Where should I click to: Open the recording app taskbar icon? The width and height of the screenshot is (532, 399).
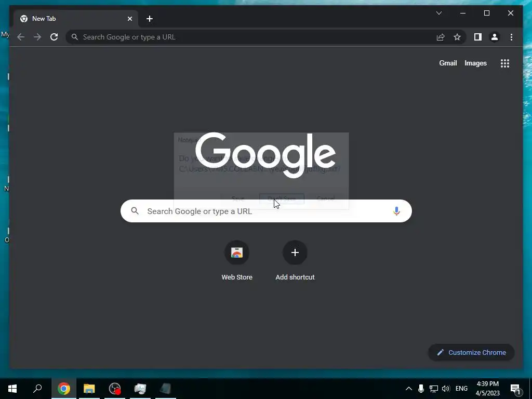coord(115,389)
